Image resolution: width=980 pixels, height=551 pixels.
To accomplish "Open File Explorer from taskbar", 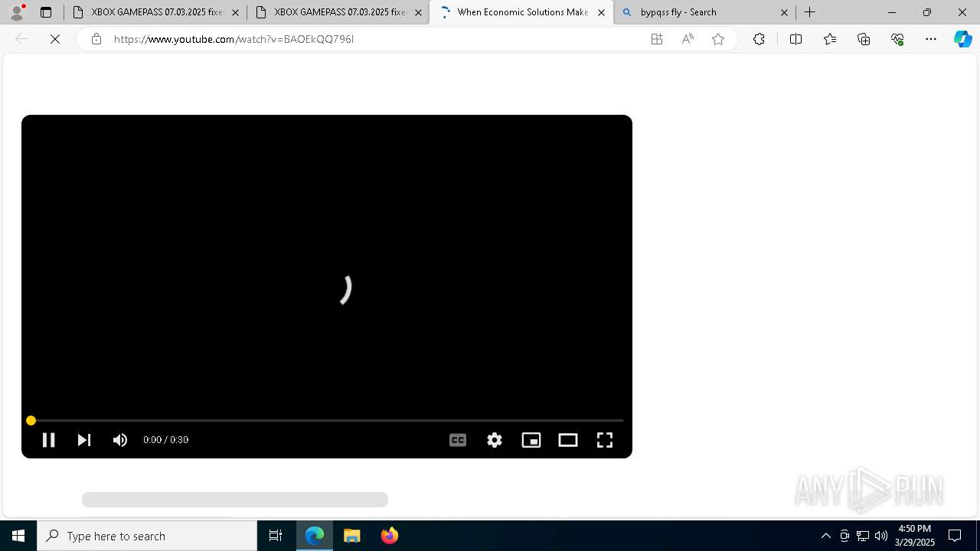I will [x=352, y=536].
